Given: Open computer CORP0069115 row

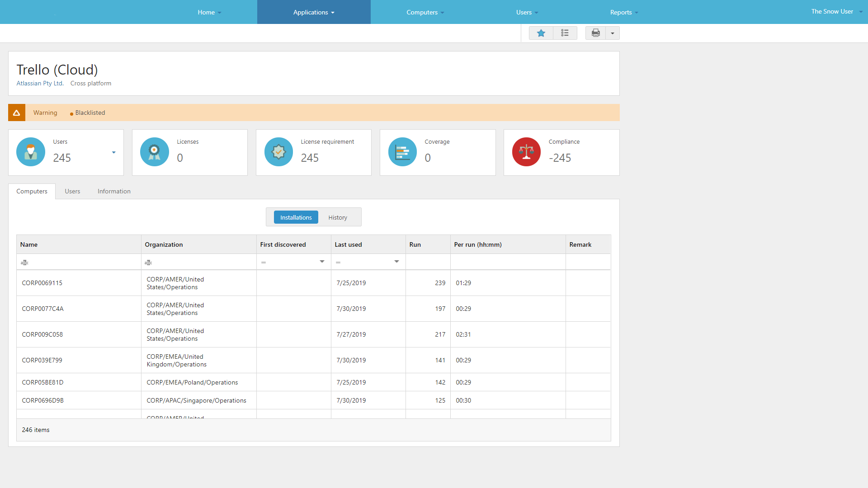Looking at the screenshot, I should click(x=42, y=283).
